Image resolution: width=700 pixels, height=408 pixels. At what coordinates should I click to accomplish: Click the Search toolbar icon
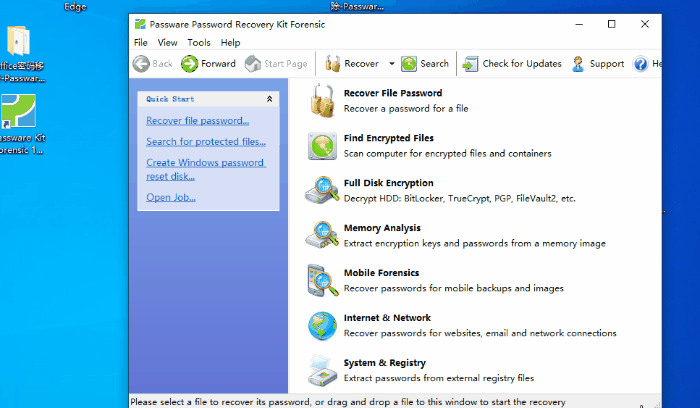pos(409,64)
